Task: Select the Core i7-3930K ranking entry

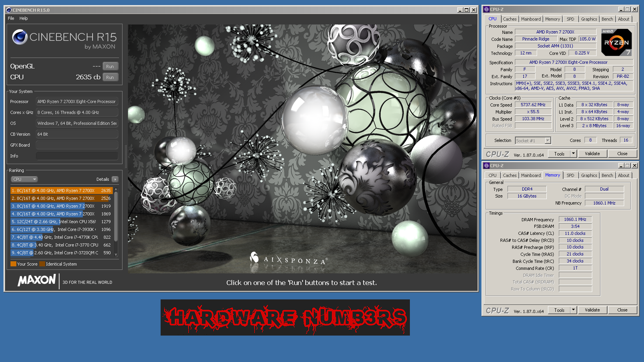Action: (x=61, y=229)
